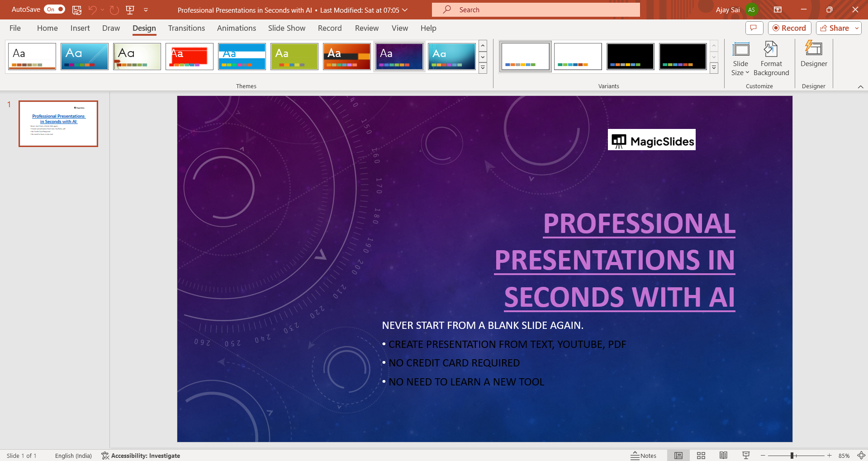This screenshot has width=868, height=461.
Task: Click 'Never start from a blank slide again' text
Action: tap(483, 325)
